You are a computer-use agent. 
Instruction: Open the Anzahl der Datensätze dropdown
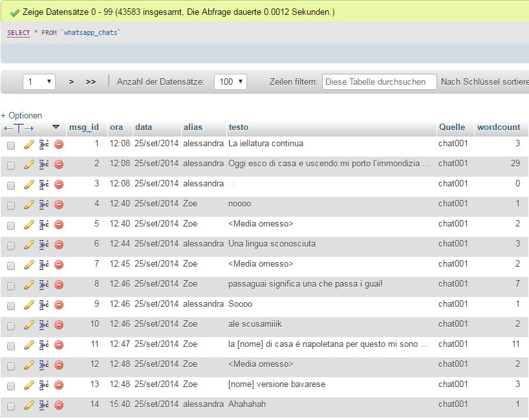click(x=230, y=82)
